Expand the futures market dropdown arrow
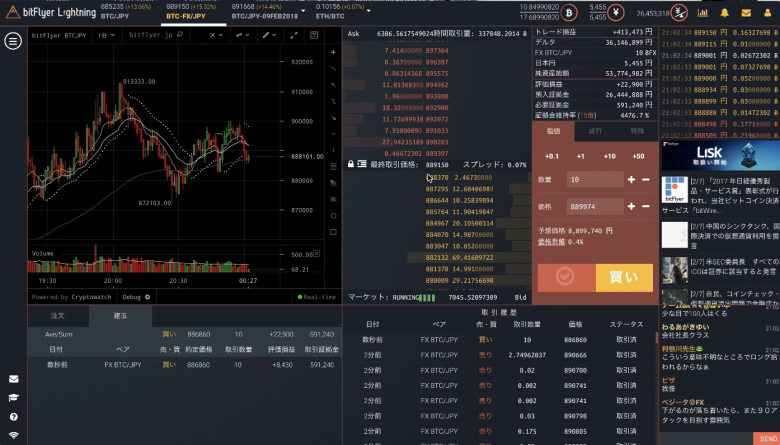780x445 pixels. pos(303,10)
